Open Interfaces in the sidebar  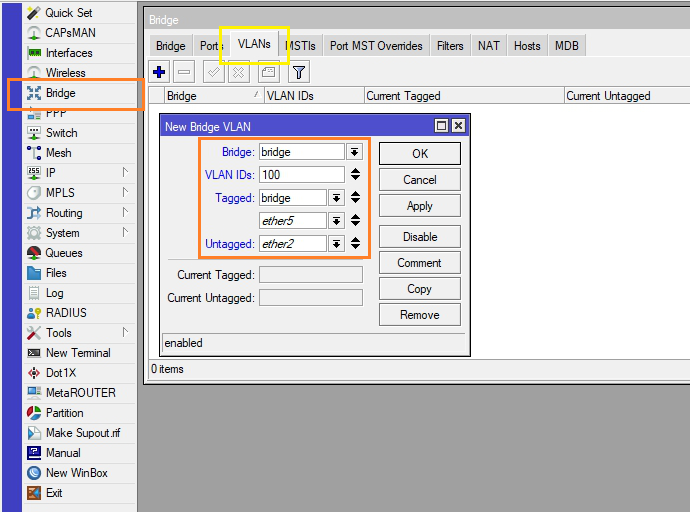(x=68, y=53)
